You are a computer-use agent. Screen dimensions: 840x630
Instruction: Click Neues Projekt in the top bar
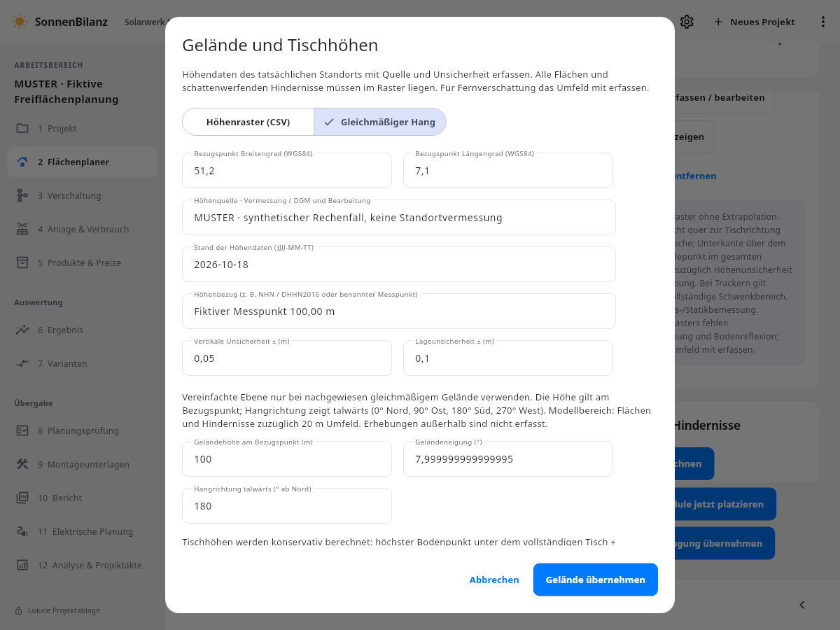click(x=755, y=22)
